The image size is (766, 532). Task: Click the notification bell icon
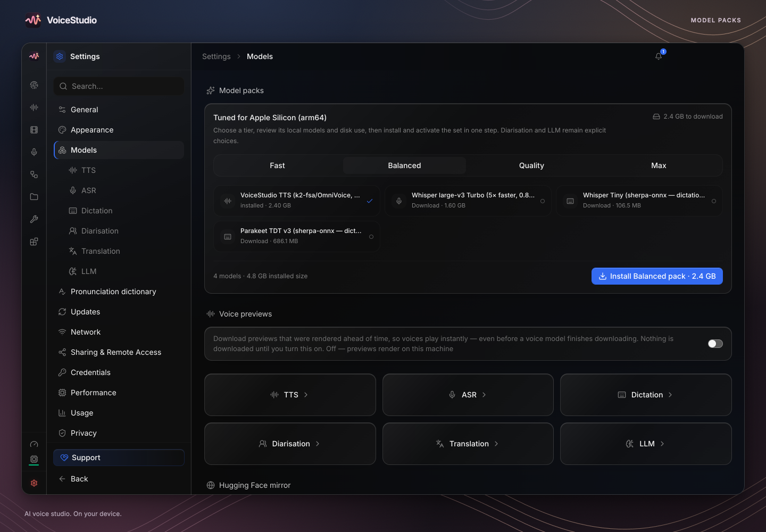coord(659,56)
